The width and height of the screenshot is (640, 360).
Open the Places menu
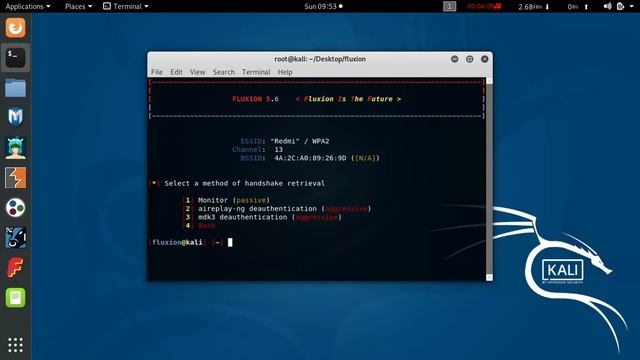click(x=78, y=6)
